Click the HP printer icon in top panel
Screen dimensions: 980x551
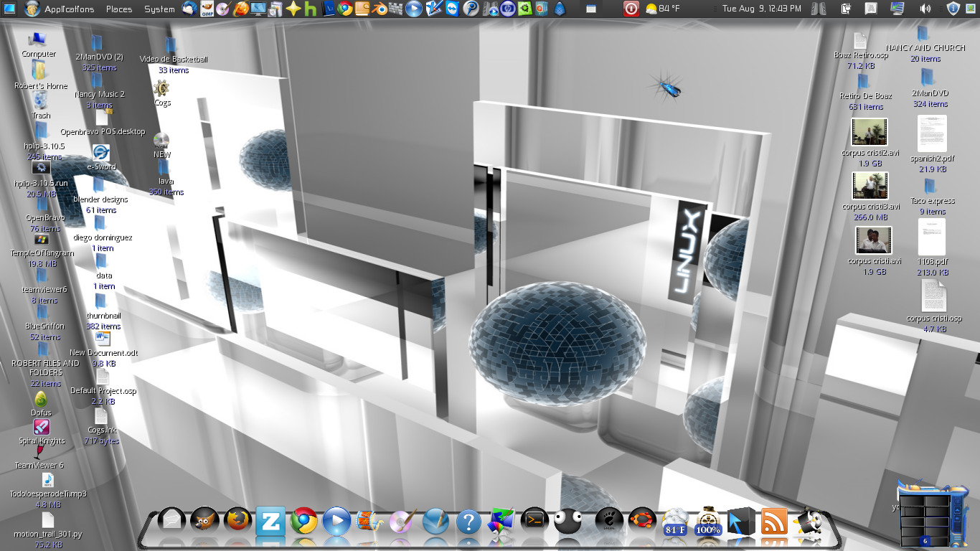click(x=509, y=9)
